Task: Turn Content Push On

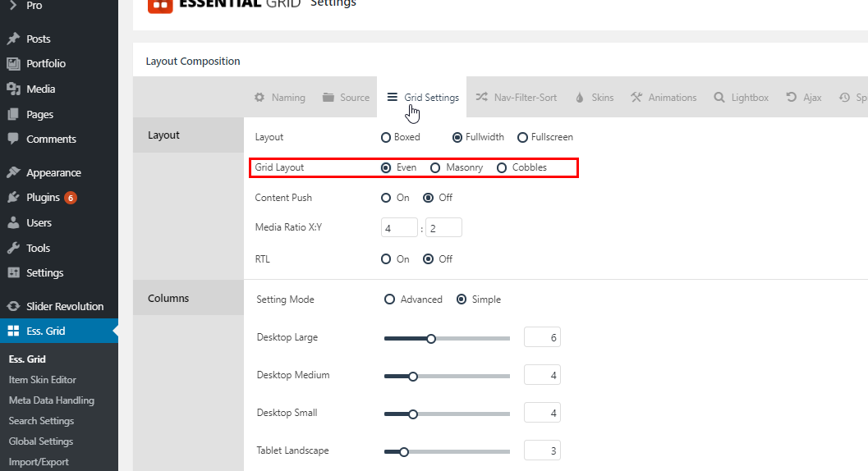Action: point(386,198)
